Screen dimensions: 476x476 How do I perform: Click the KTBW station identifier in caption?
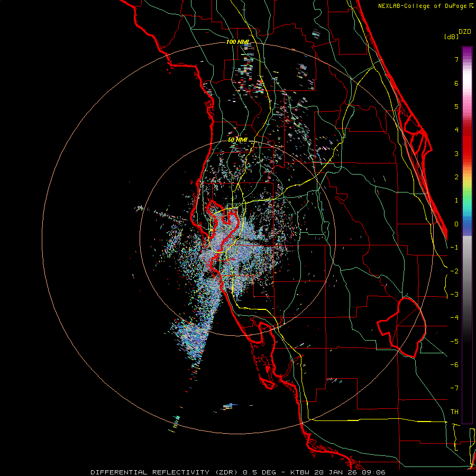(300, 472)
